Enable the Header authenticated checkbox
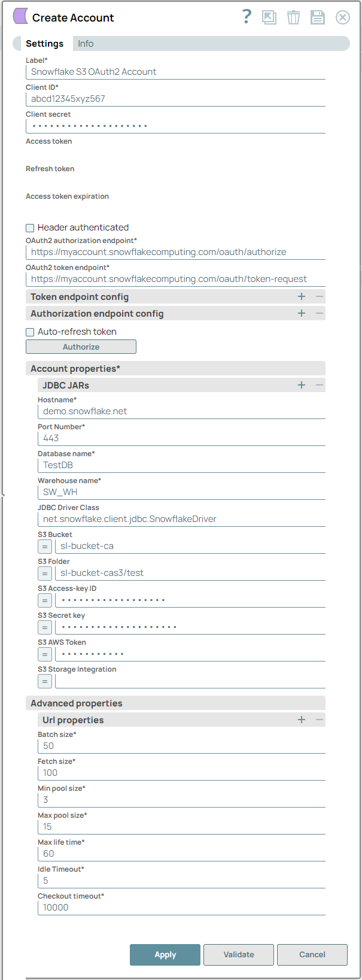The image size is (362, 980). coord(29,227)
